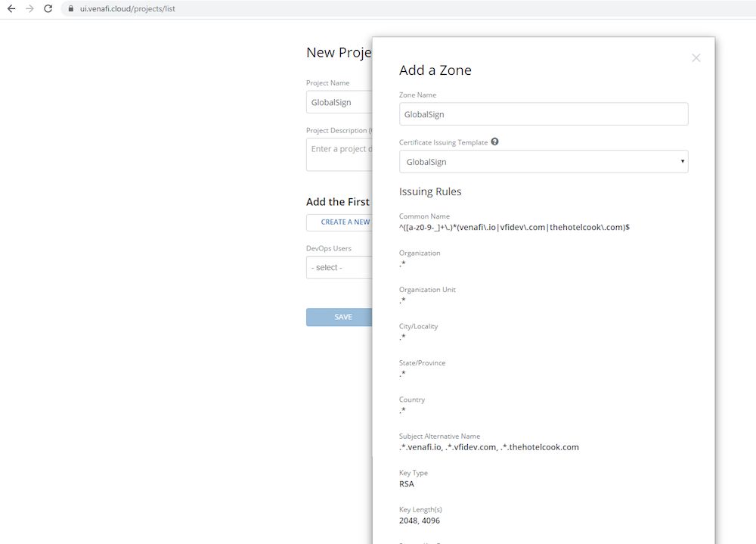Click the Zone Name input field
Image resolution: width=756 pixels, height=544 pixels.
[544, 114]
